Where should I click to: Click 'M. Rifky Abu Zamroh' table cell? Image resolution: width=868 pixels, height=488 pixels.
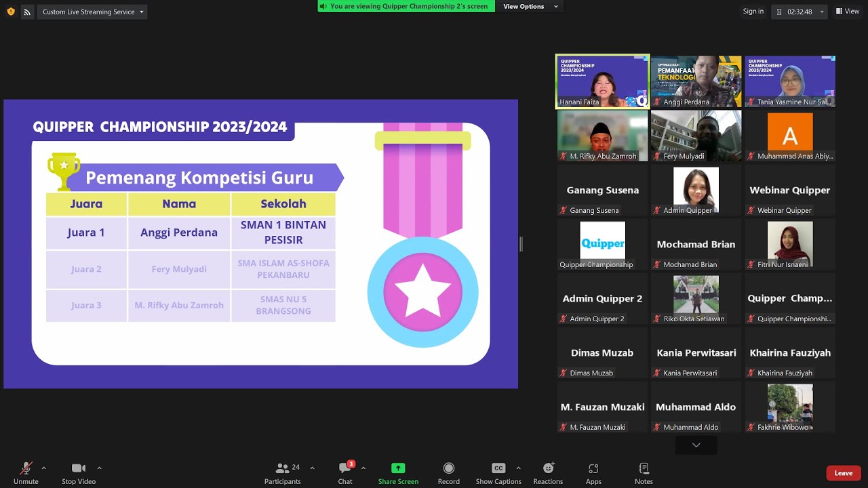coord(179,306)
